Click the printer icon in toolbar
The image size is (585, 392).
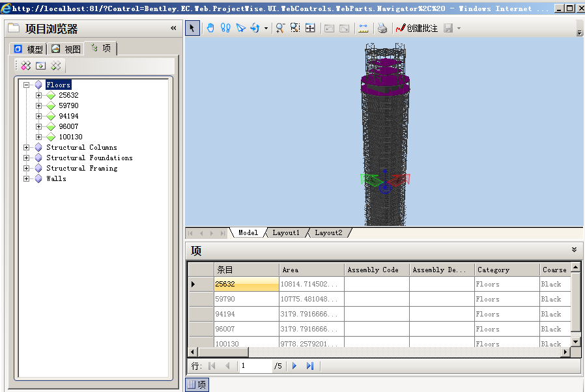(382, 28)
